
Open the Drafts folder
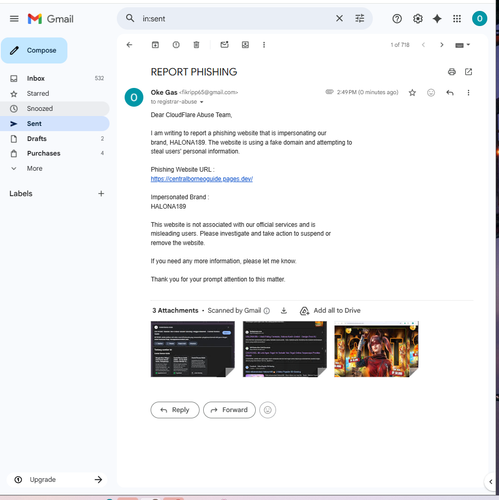tap(55, 139)
